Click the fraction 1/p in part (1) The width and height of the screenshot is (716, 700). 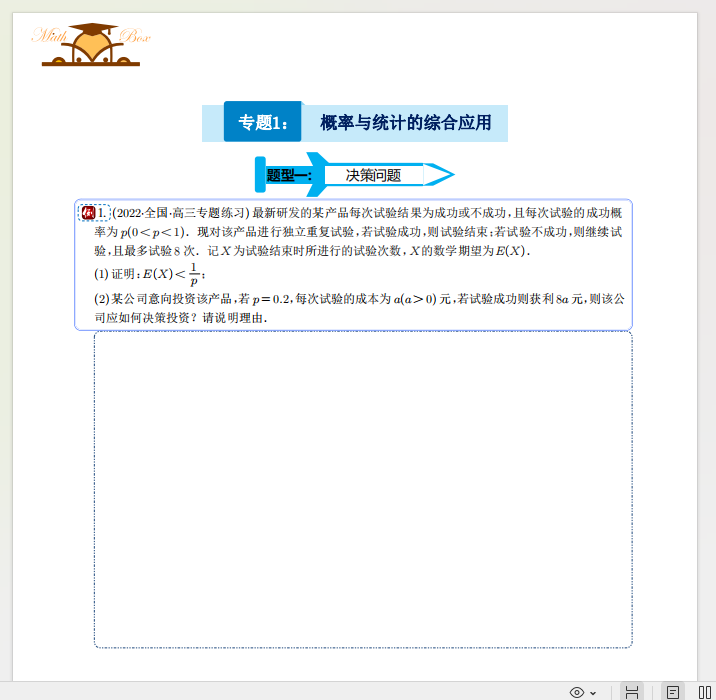coord(194,275)
